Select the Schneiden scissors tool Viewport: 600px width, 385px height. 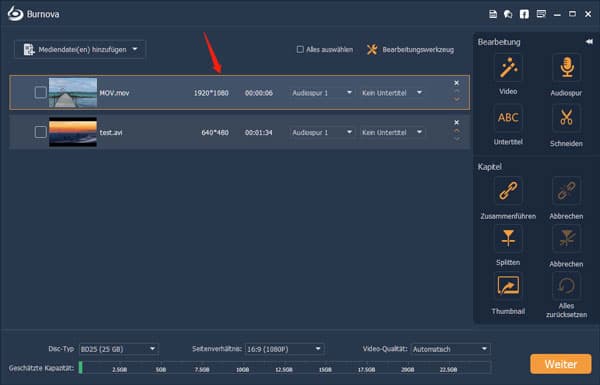(x=566, y=118)
